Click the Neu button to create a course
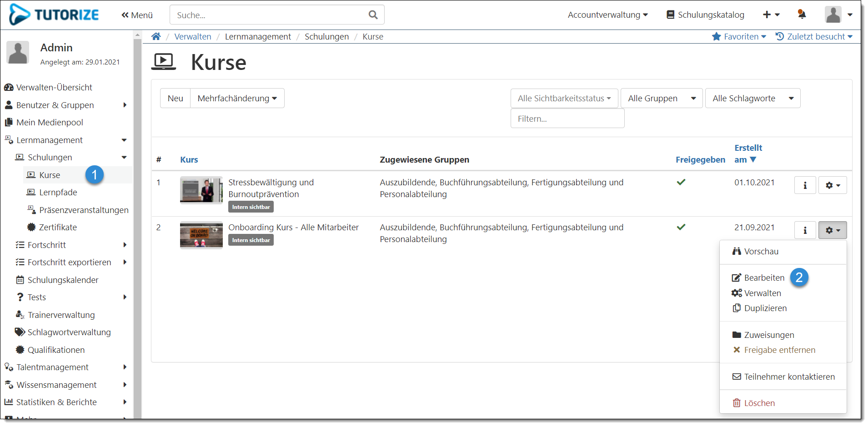This screenshot has height=426, width=868. [175, 98]
